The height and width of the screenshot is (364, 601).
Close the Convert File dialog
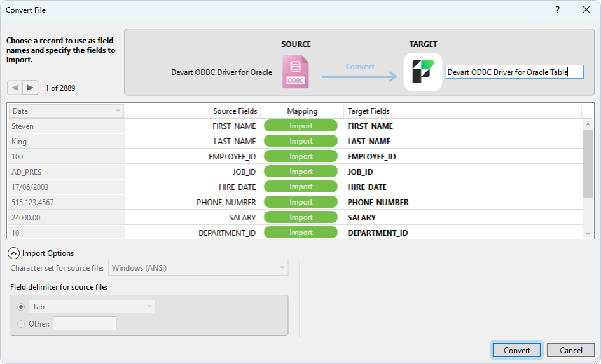[x=586, y=10]
